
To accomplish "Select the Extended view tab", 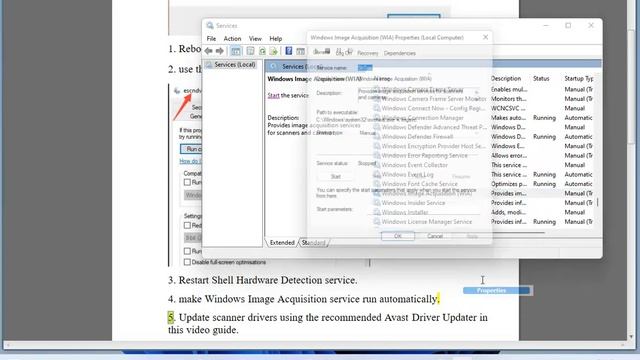I will point(282,242).
